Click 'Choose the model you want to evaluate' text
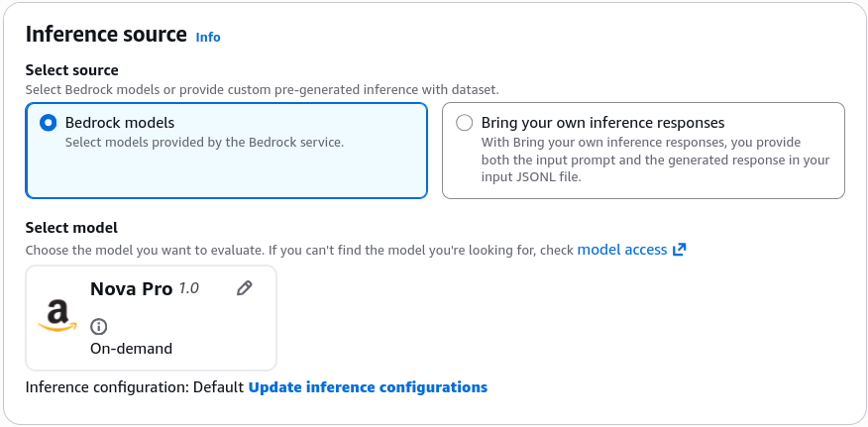This screenshot has height=427, width=868. [299, 251]
